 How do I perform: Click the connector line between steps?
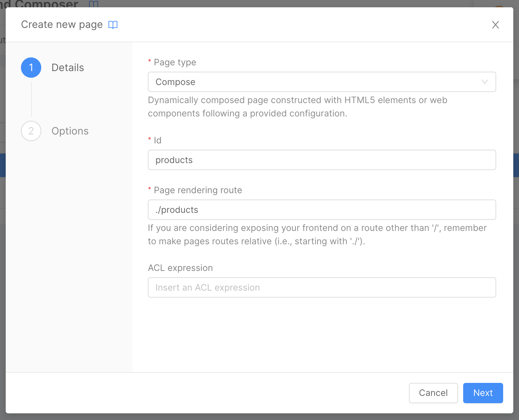(x=31, y=99)
